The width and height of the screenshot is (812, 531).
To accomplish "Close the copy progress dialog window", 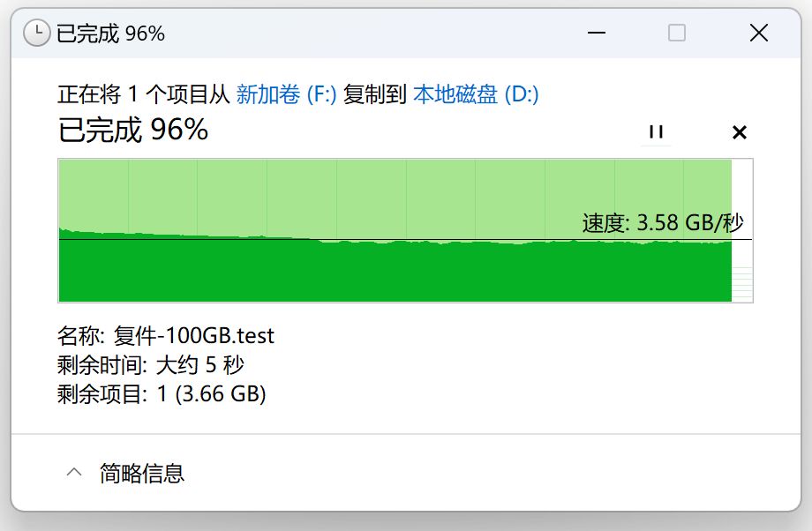I will pyautogui.click(x=758, y=34).
